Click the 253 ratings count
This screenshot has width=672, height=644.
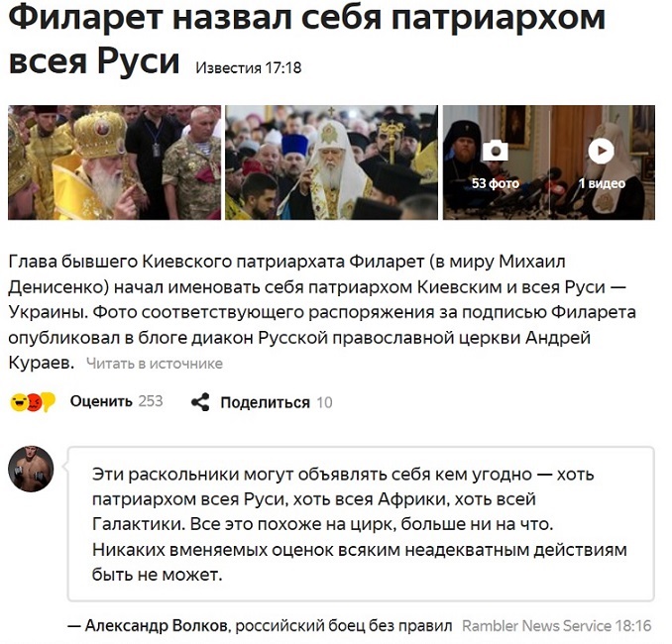coord(151,401)
